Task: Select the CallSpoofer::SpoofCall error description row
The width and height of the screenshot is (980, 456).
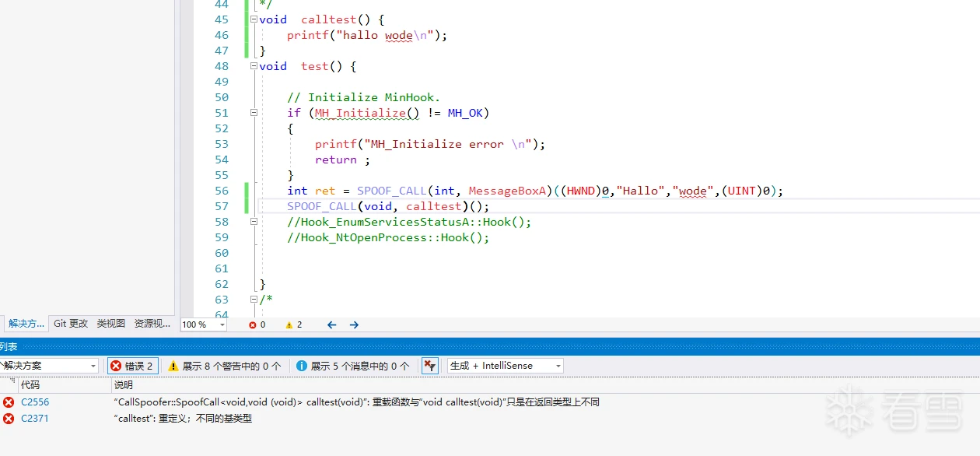Action: point(357,402)
